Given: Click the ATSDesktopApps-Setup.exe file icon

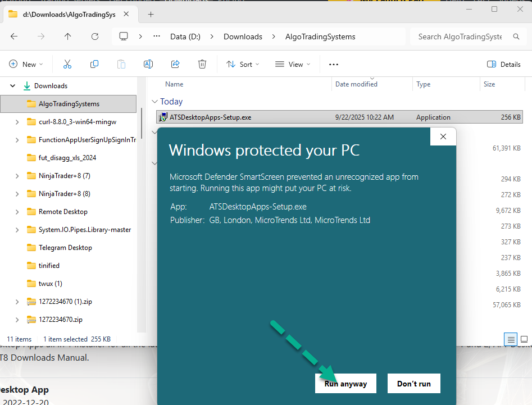Looking at the screenshot, I should [x=163, y=117].
